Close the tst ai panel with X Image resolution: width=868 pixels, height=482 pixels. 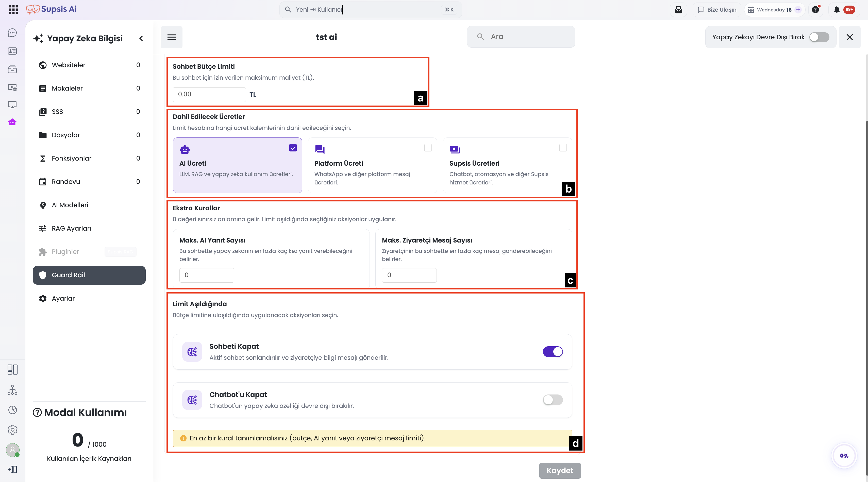tap(849, 37)
